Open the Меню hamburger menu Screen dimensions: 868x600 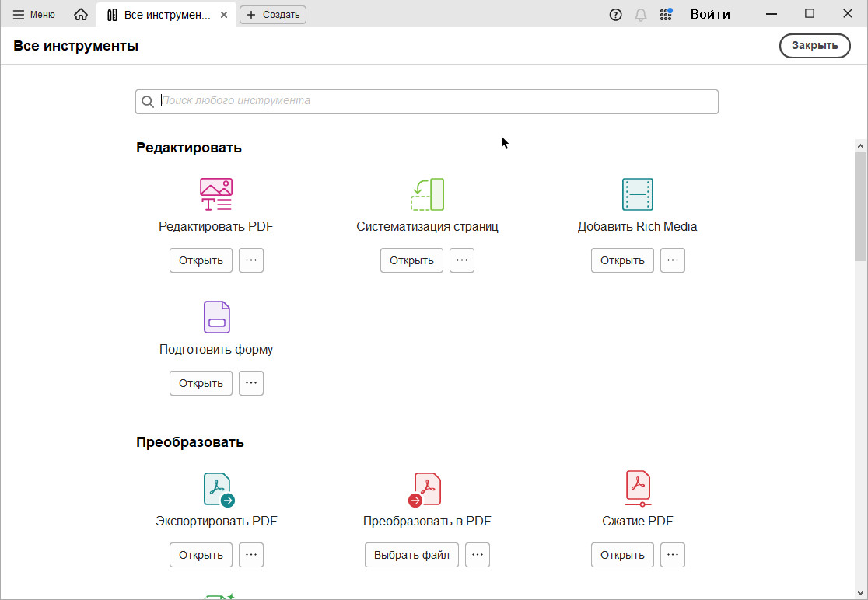tap(33, 15)
